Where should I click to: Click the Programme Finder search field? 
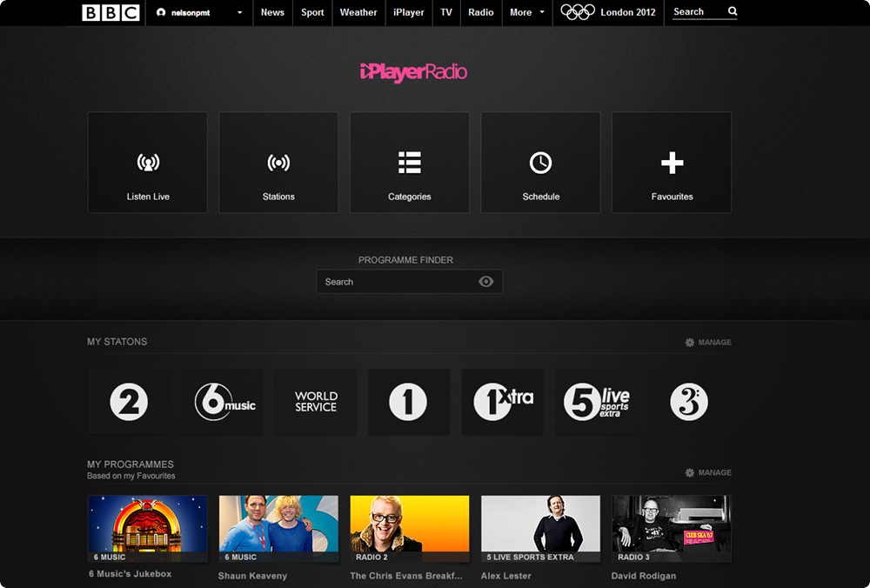tap(396, 282)
